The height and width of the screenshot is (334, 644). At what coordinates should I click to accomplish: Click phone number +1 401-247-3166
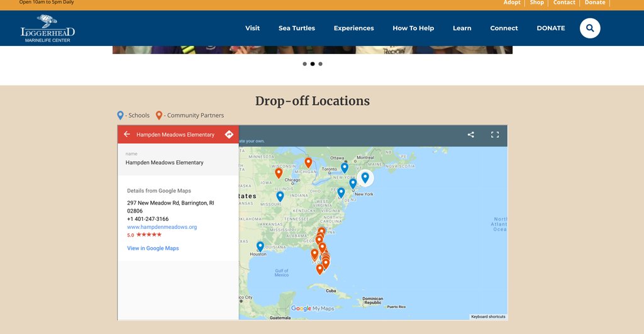point(148,219)
